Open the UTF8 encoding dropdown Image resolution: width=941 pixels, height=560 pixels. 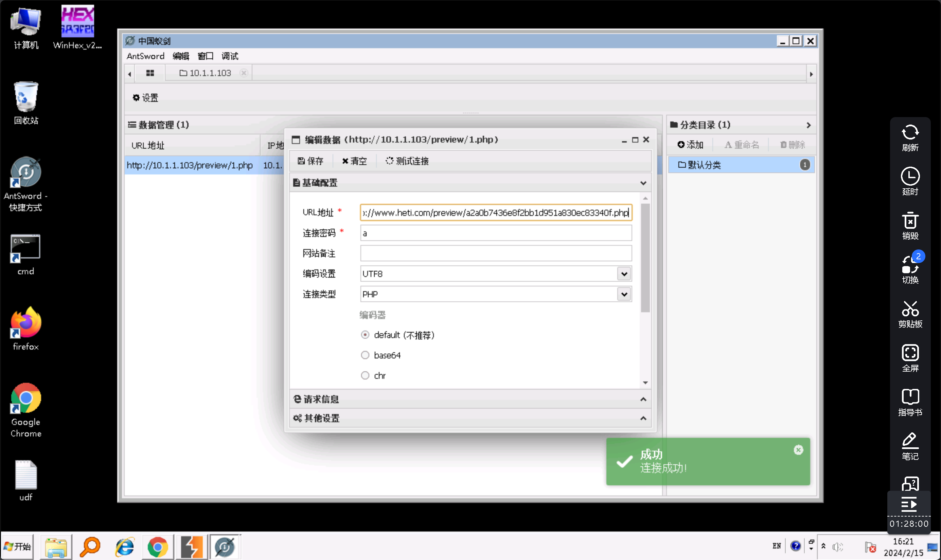click(x=624, y=274)
